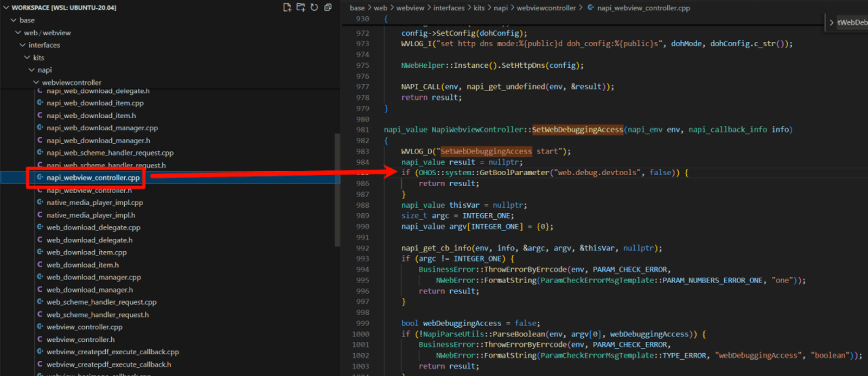Collapse the base folder chevron

pos(14,20)
